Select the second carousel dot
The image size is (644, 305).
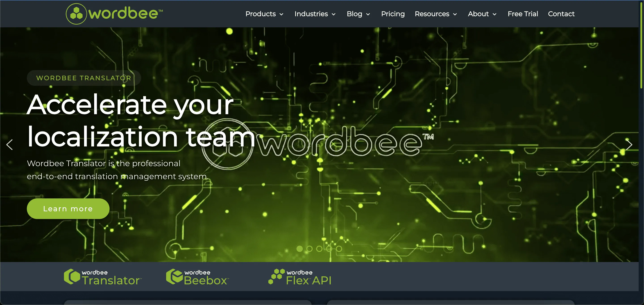(309, 249)
